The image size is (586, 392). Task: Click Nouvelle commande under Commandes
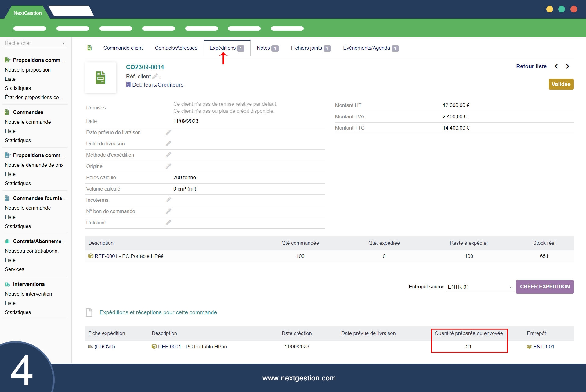pyautogui.click(x=28, y=122)
